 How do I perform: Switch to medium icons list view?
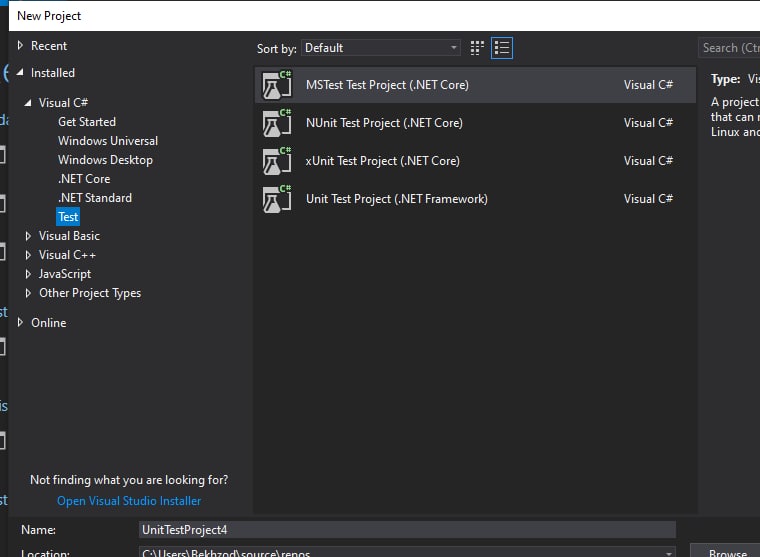502,48
